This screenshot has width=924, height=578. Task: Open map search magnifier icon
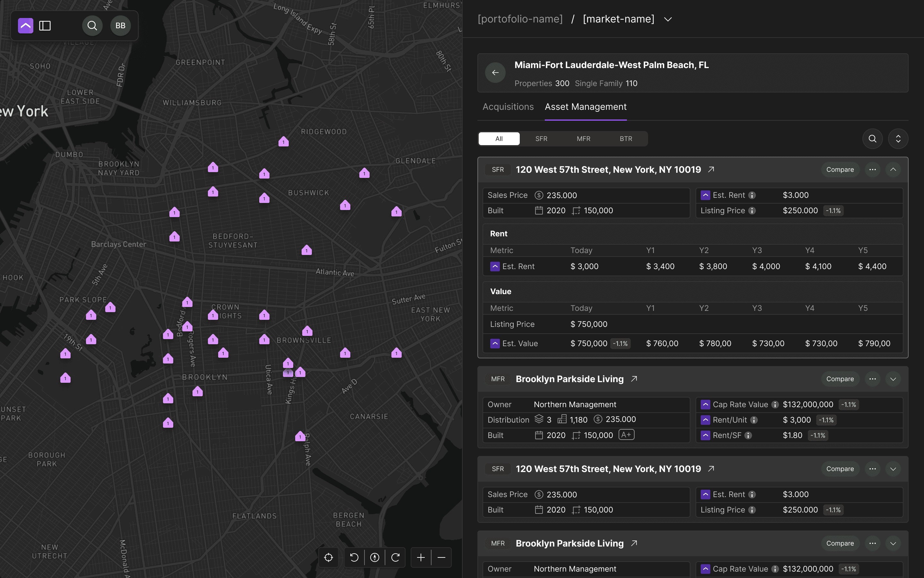[92, 26]
